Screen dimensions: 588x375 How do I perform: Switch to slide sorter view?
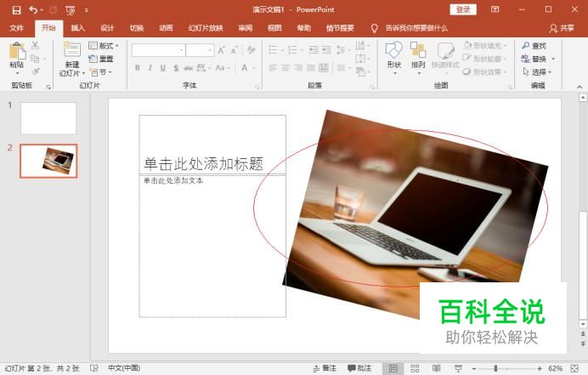click(415, 368)
